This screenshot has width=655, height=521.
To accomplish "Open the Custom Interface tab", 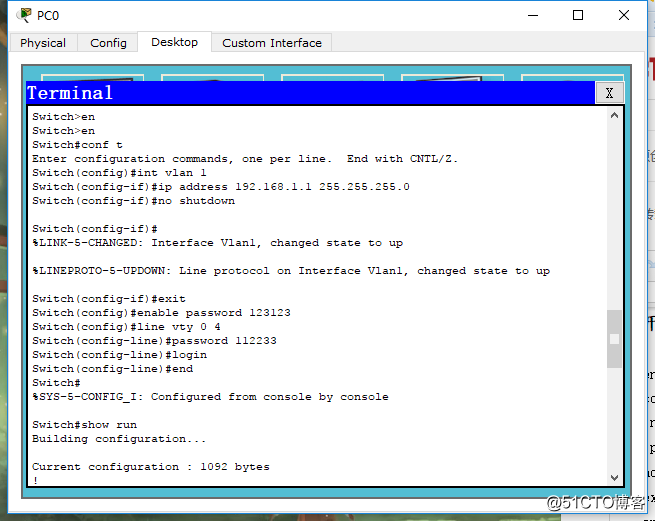I will pyautogui.click(x=272, y=43).
